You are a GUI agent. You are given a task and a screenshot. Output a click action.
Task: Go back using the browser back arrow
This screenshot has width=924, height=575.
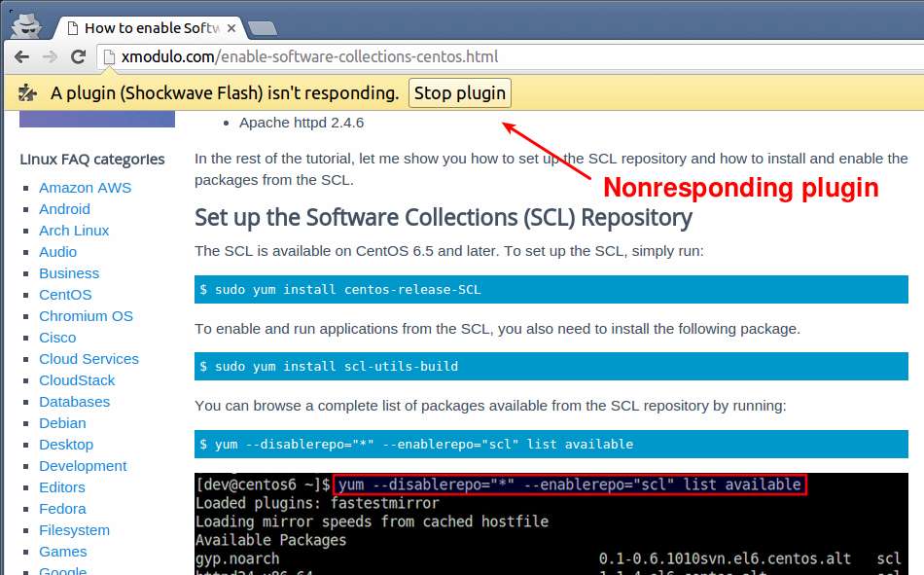(21, 56)
